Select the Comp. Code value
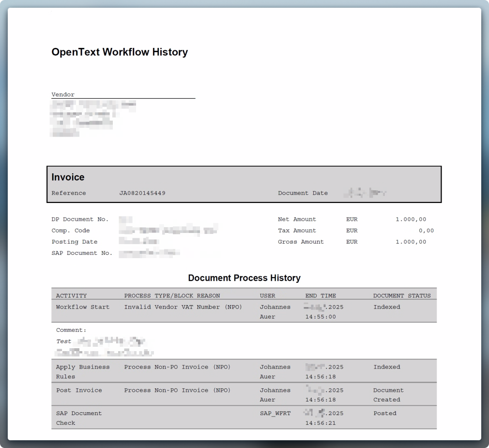This screenshot has height=448, width=489. pos(169,230)
